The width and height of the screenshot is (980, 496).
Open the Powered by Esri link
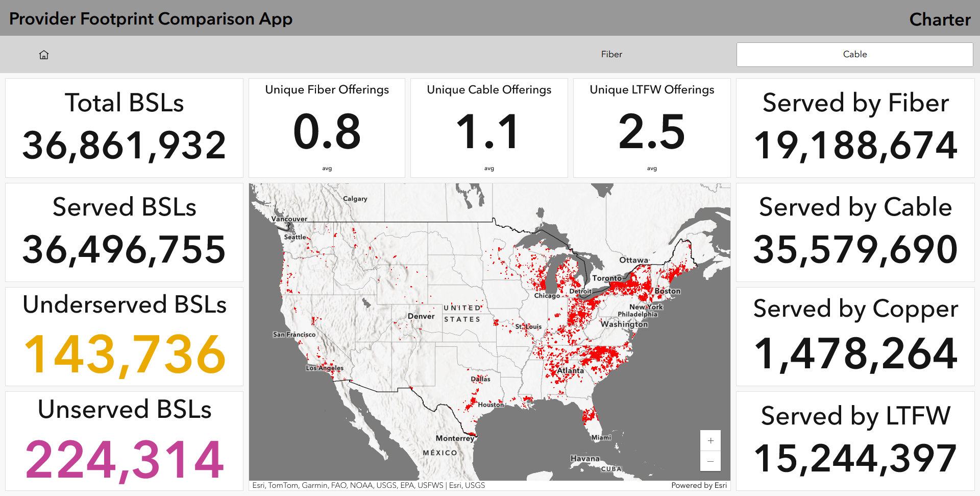click(699, 485)
